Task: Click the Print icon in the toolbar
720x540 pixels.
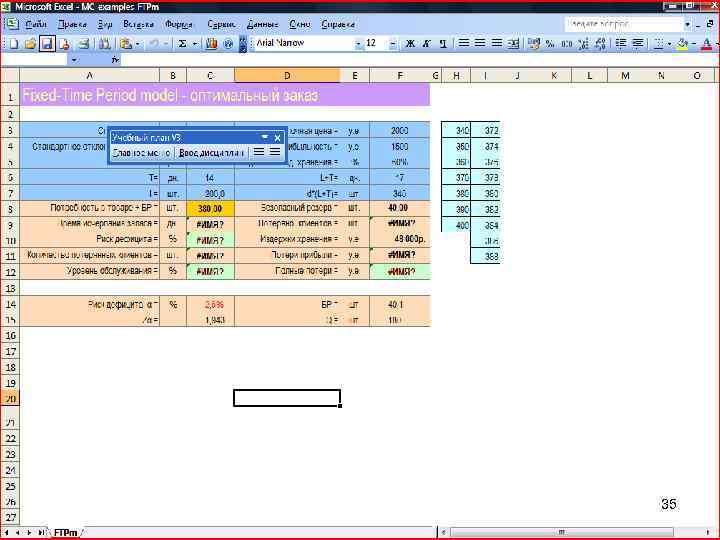Action: (x=83, y=44)
